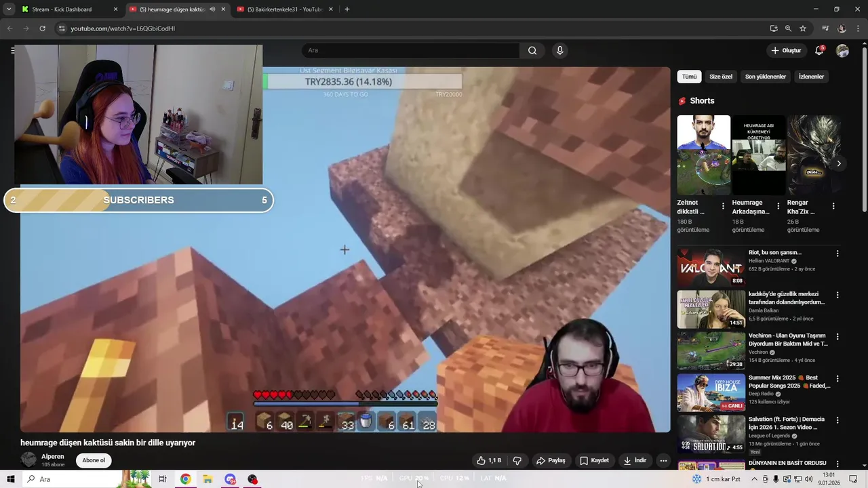The height and width of the screenshot is (488, 868).
Task: Click the Kaydet save button
Action: [594, 460]
